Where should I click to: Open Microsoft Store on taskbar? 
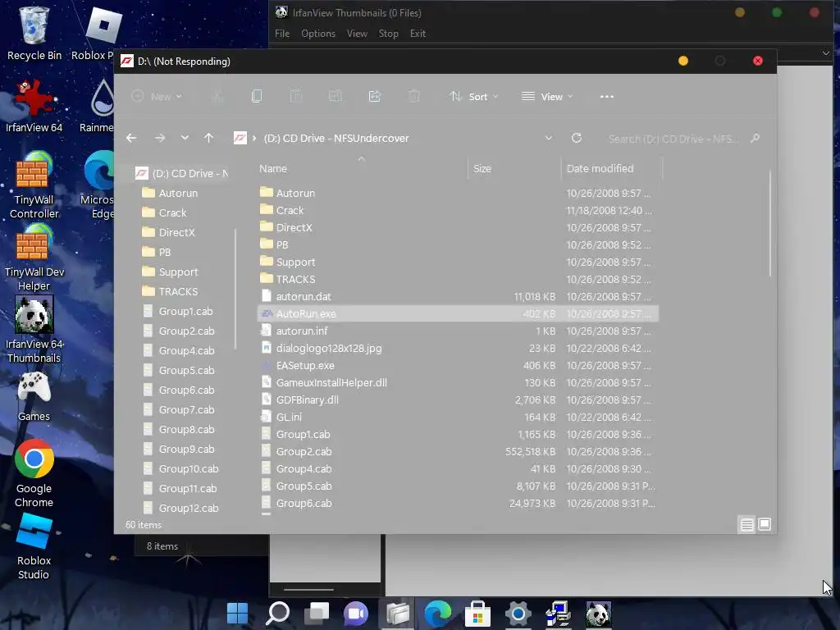(477, 614)
